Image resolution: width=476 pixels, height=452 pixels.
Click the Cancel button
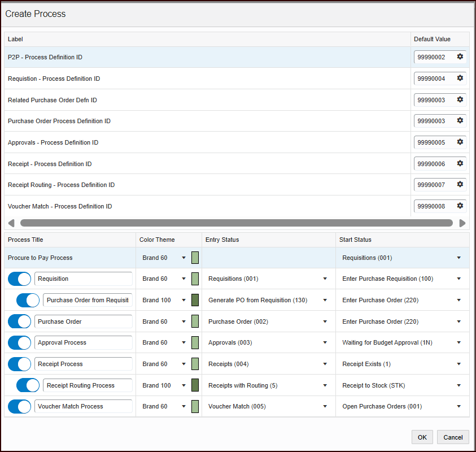(x=453, y=437)
